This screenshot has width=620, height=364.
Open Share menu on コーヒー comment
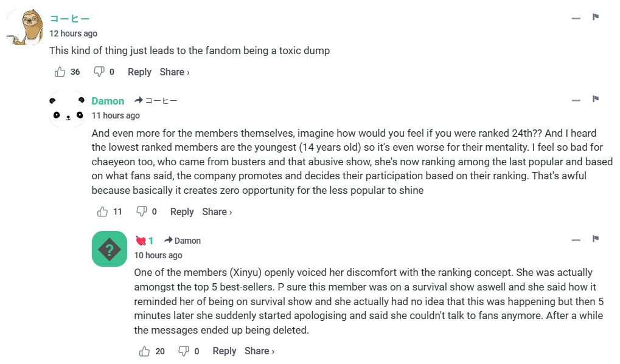pyautogui.click(x=175, y=72)
